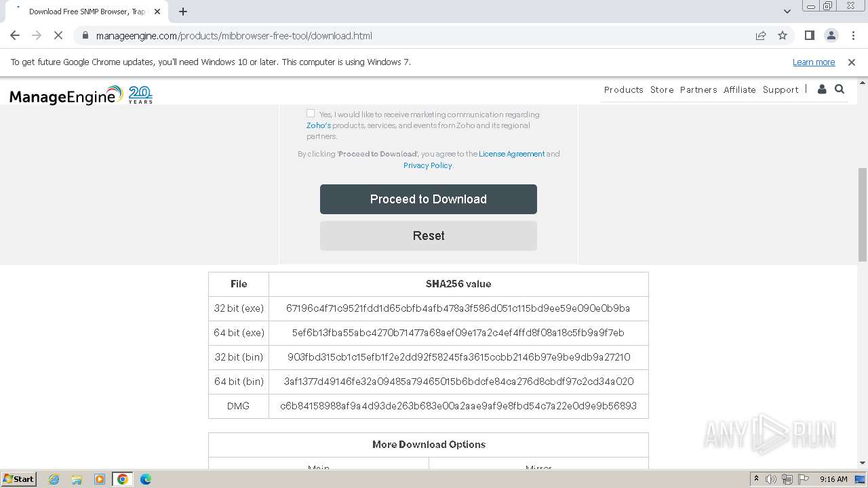Dismiss the Chrome update notification bar
The height and width of the screenshot is (488, 868).
[852, 62]
